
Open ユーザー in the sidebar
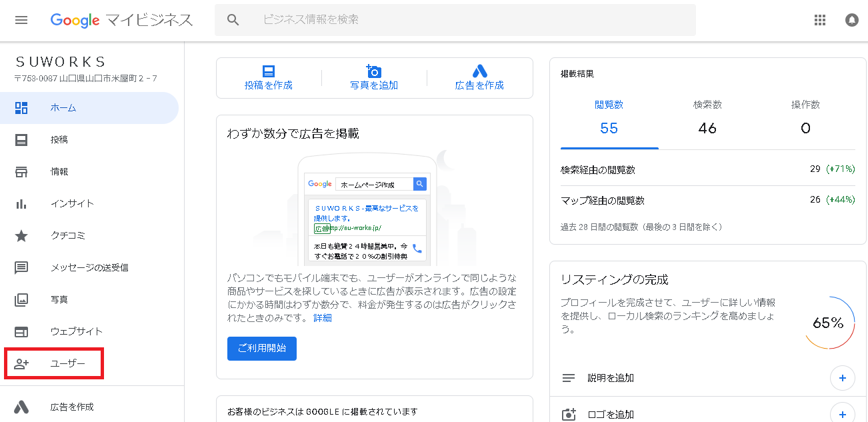67,364
